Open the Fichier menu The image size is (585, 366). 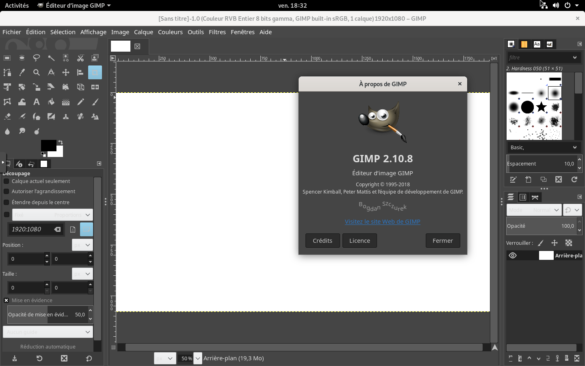12,32
